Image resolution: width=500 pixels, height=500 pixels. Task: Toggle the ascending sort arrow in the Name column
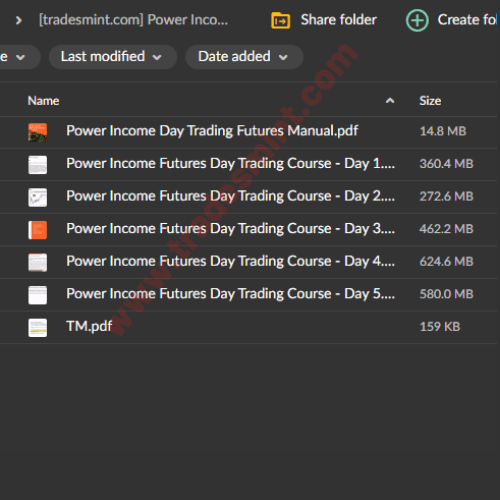(x=390, y=101)
